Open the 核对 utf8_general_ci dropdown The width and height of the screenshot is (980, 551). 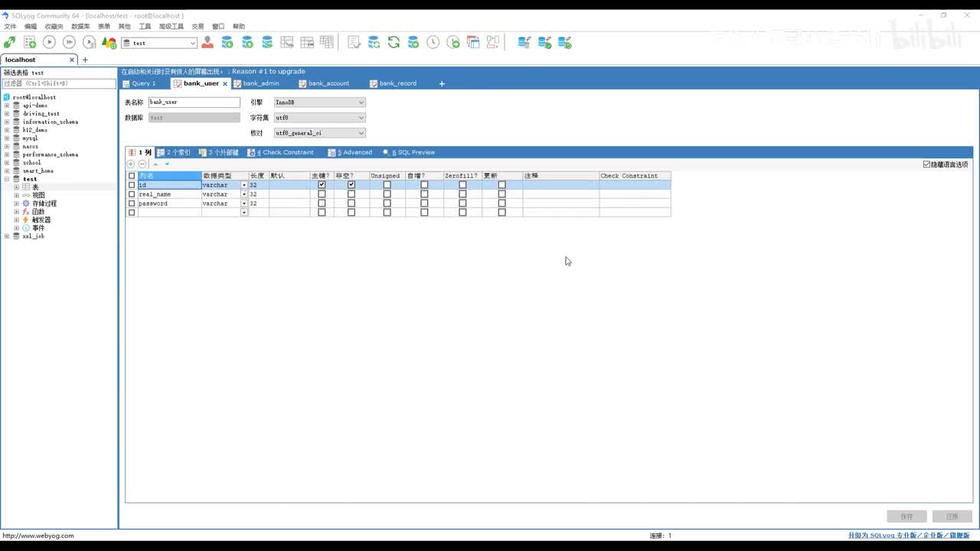[320, 133]
